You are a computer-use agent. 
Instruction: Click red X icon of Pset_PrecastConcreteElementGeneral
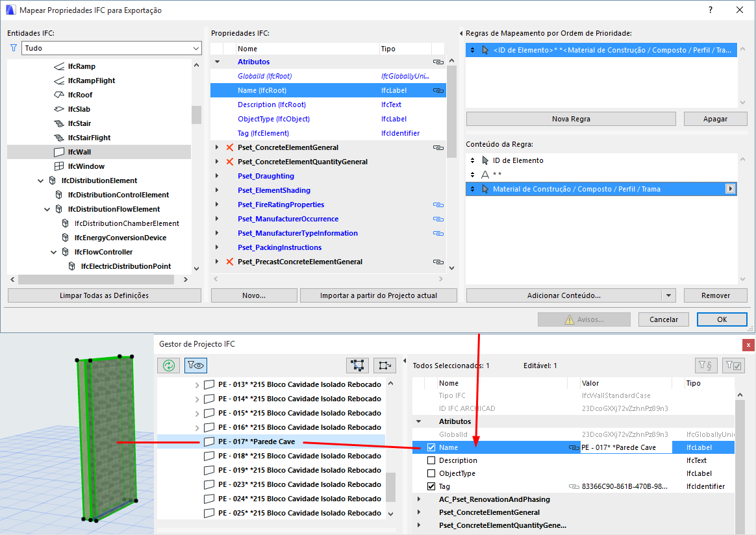click(x=230, y=262)
